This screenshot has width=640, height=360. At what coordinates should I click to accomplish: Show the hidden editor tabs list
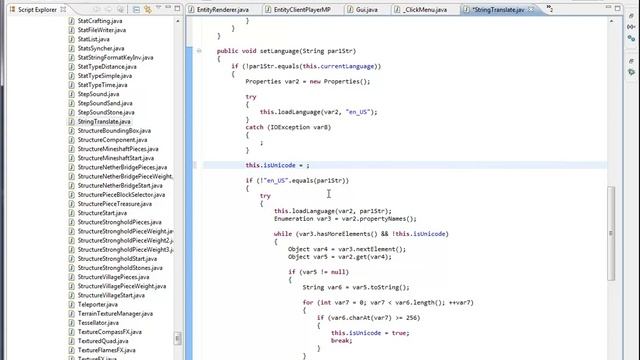[x=549, y=9]
